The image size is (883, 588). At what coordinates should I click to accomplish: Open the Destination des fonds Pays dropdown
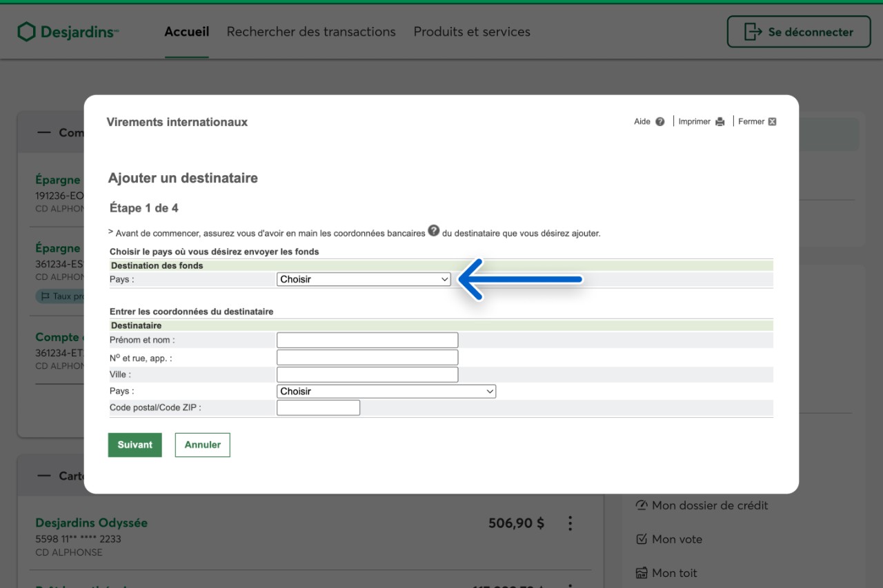click(x=364, y=280)
